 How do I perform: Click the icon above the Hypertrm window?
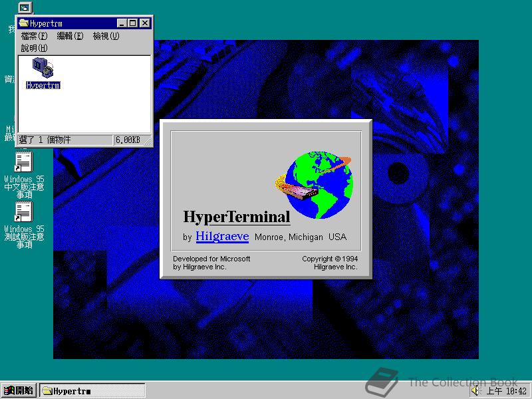[x=25, y=7]
